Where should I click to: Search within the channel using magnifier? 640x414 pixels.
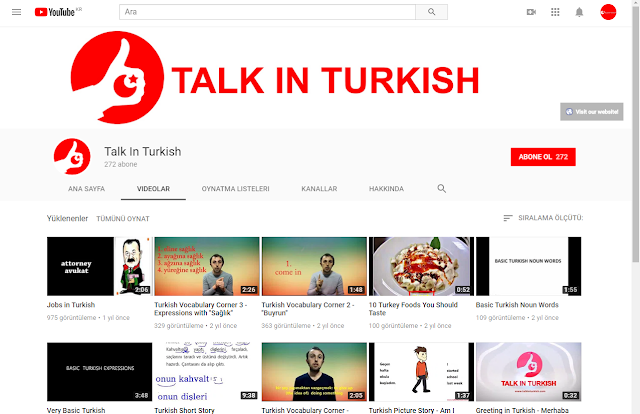point(441,189)
